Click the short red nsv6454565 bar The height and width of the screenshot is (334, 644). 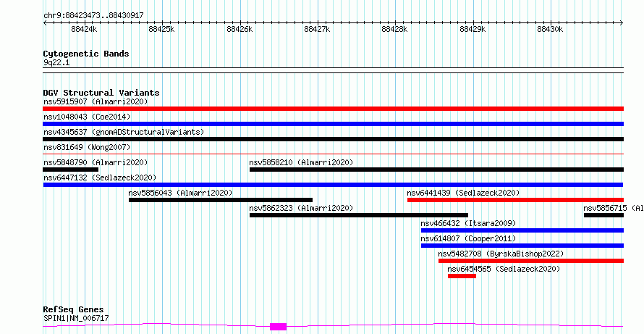click(x=462, y=276)
